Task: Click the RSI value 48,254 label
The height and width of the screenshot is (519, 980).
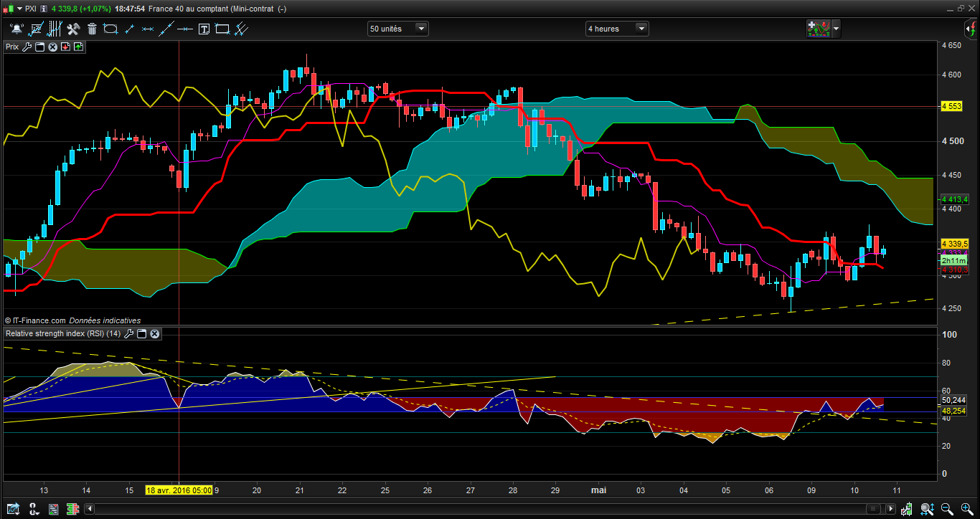Action: 954,411
